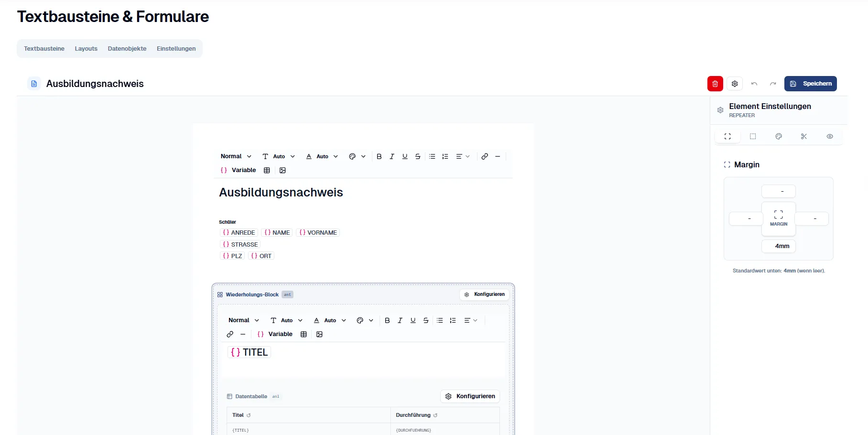
Task: Click the undo arrow icon
Action: coord(754,84)
